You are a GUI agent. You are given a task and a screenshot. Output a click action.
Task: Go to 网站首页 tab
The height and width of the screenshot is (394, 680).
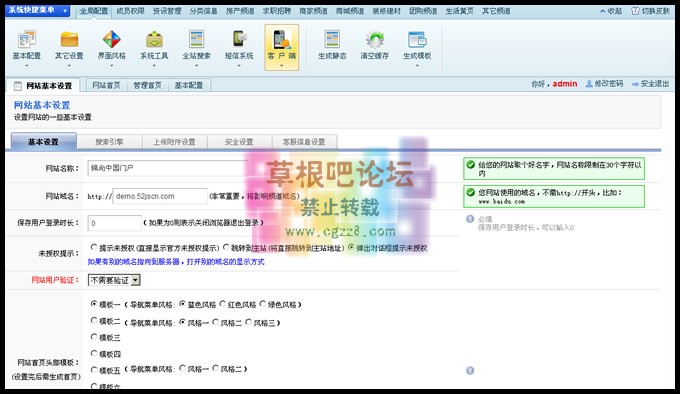[106, 85]
